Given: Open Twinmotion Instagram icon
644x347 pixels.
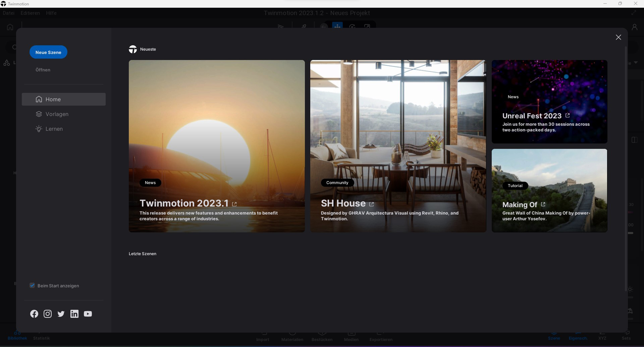Looking at the screenshot, I should (x=48, y=314).
